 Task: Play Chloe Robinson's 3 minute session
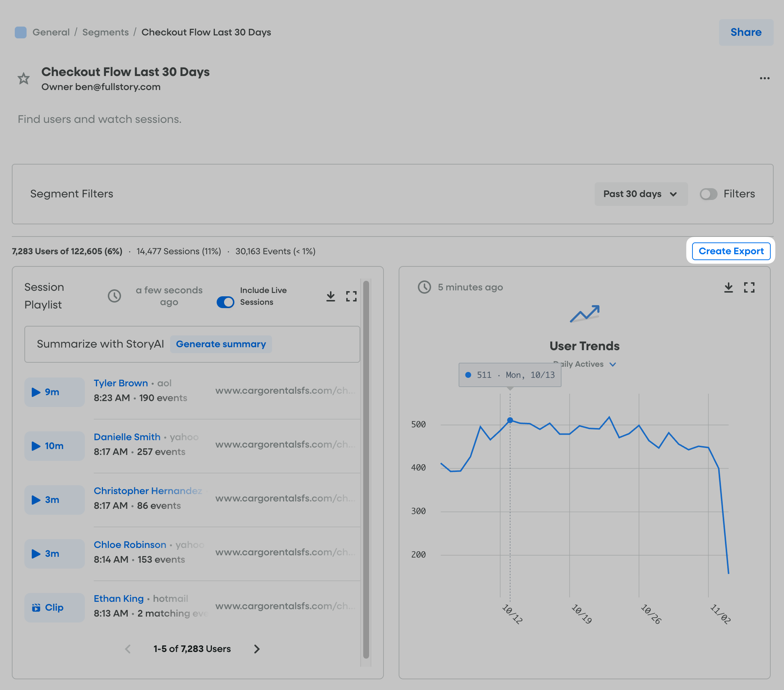tap(54, 553)
